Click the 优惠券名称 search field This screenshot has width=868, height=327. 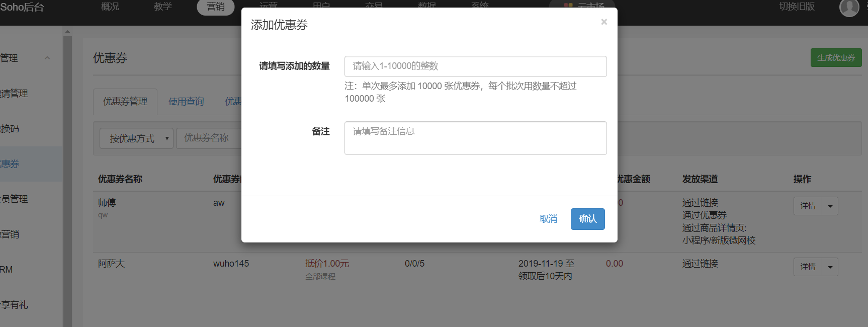[x=209, y=138]
